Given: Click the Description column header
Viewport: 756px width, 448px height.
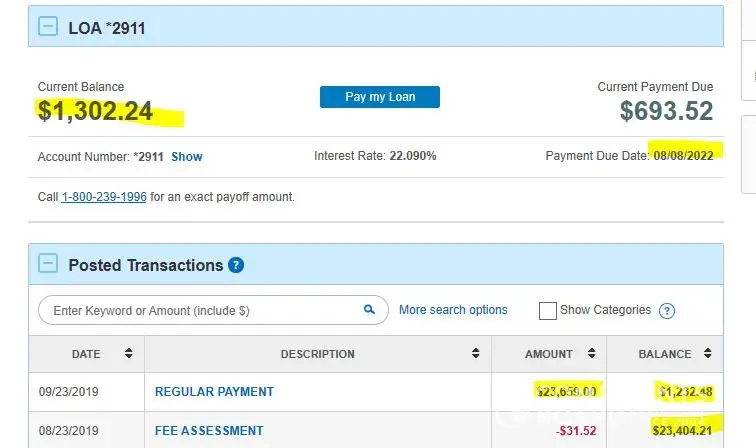Looking at the screenshot, I should click(317, 354).
